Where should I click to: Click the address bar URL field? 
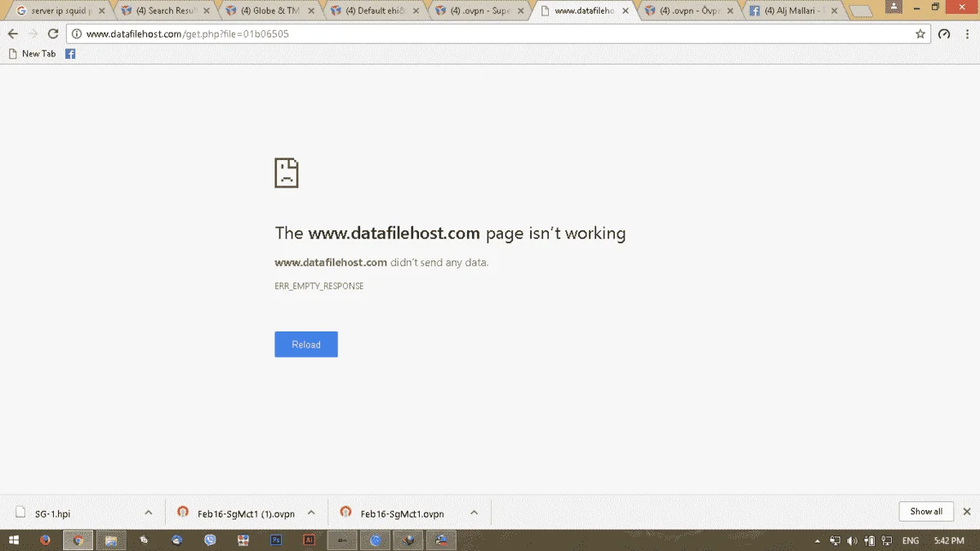click(498, 34)
